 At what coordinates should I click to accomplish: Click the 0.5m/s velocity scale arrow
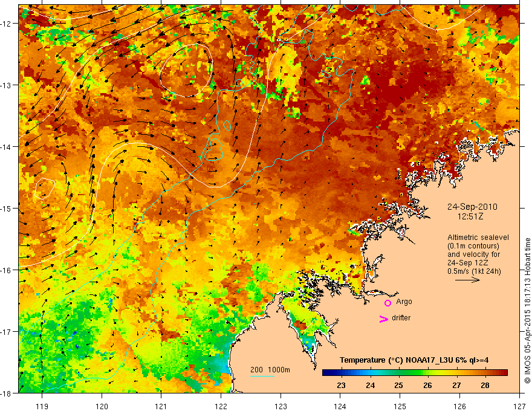[x=467, y=280]
